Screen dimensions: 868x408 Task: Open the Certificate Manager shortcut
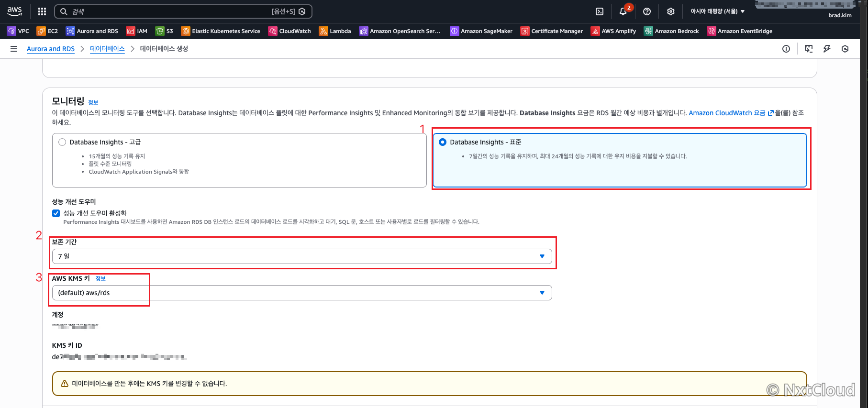tap(552, 31)
